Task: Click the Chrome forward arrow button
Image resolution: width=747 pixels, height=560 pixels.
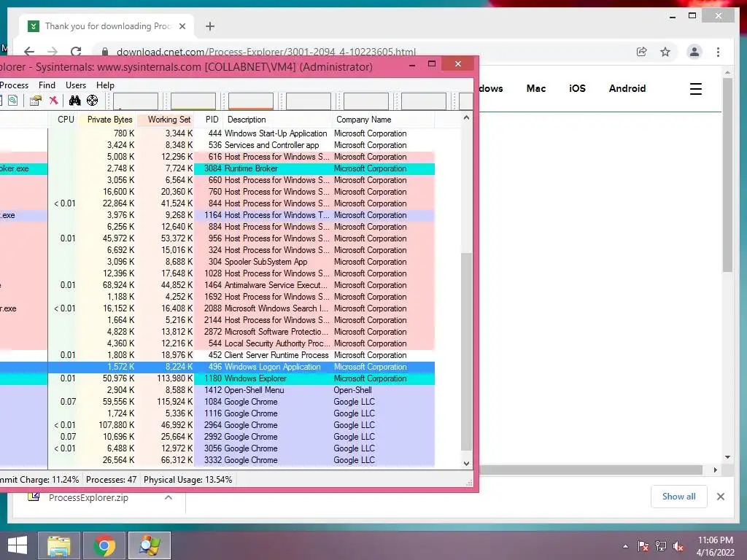Action: pos(53,52)
